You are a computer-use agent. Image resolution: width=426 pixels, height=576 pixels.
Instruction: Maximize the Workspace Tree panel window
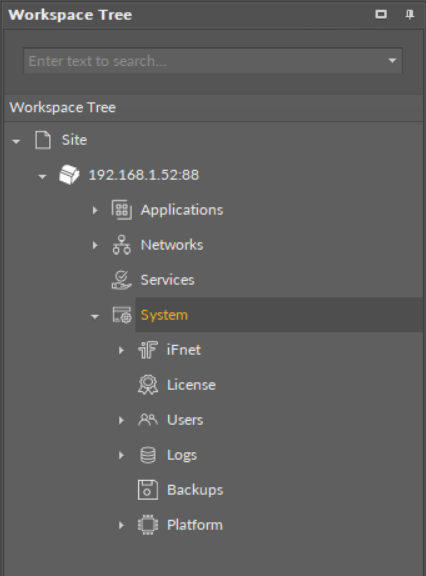click(381, 14)
